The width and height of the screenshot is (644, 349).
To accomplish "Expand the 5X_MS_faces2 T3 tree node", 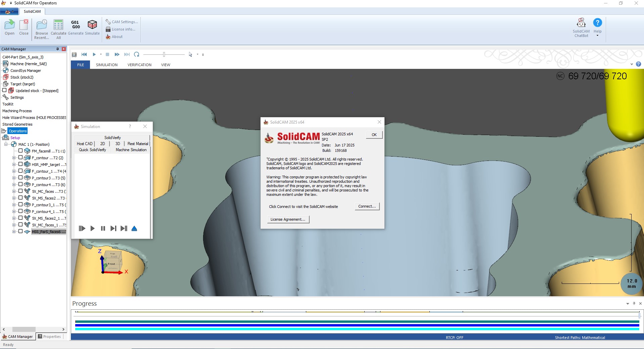I will click(x=14, y=198).
